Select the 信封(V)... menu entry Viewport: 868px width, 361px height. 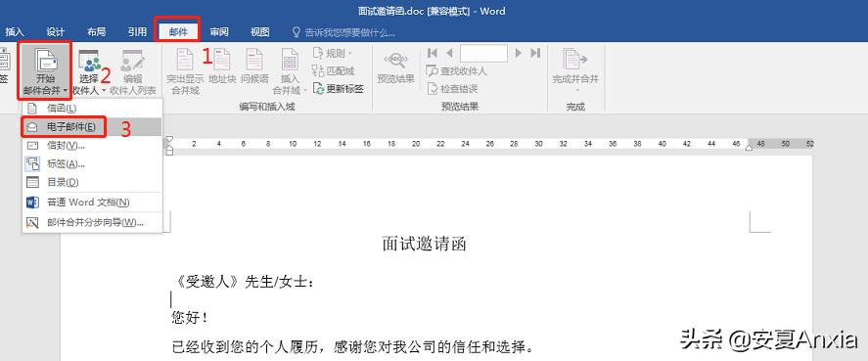(92, 145)
